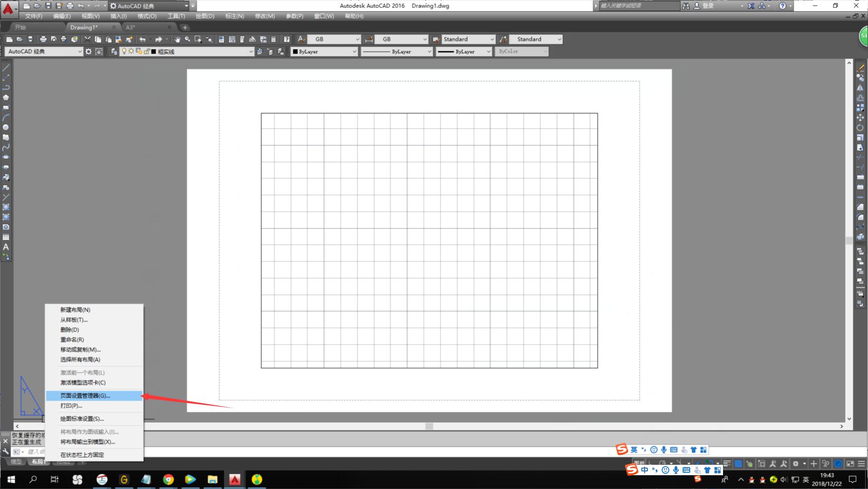Toggle layer on/off lightbulb
This screenshot has width=868, height=489.
[124, 51]
